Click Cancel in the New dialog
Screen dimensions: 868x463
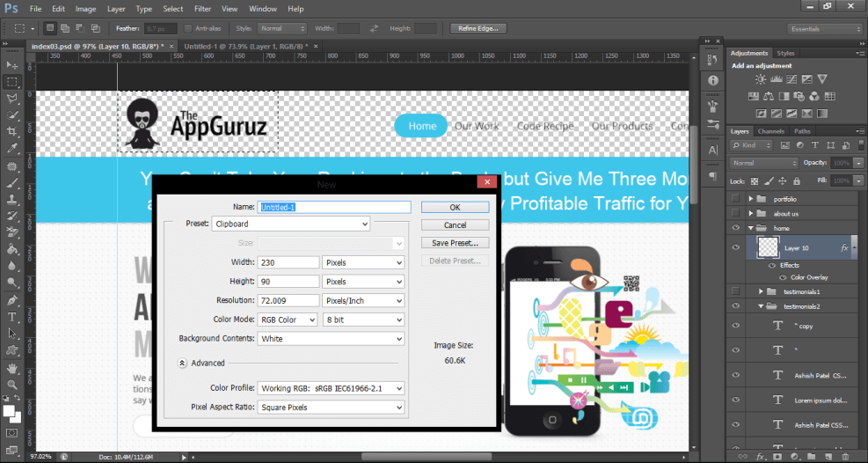[x=455, y=224]
